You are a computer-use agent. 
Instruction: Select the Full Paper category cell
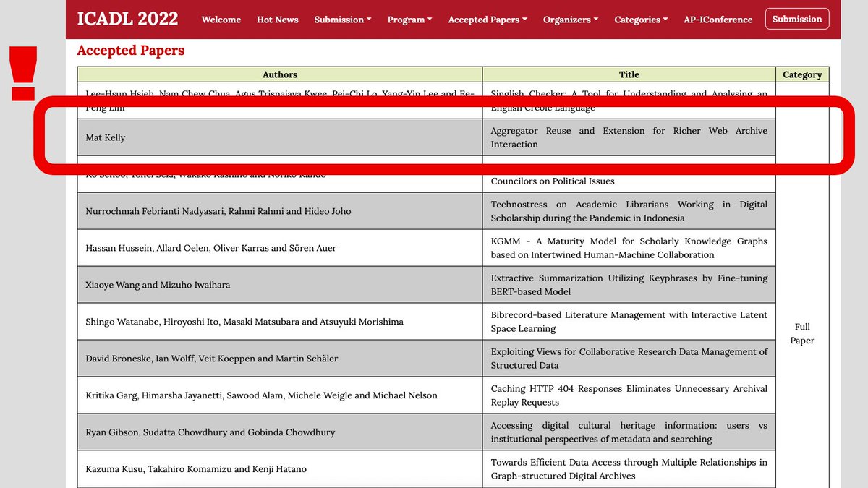coord(802,333)
